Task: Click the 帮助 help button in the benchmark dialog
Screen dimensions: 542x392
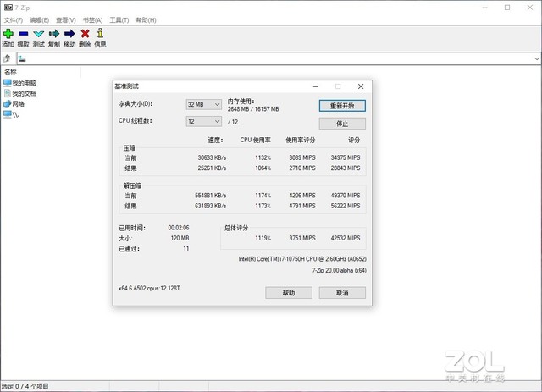Action: [289, 293]
